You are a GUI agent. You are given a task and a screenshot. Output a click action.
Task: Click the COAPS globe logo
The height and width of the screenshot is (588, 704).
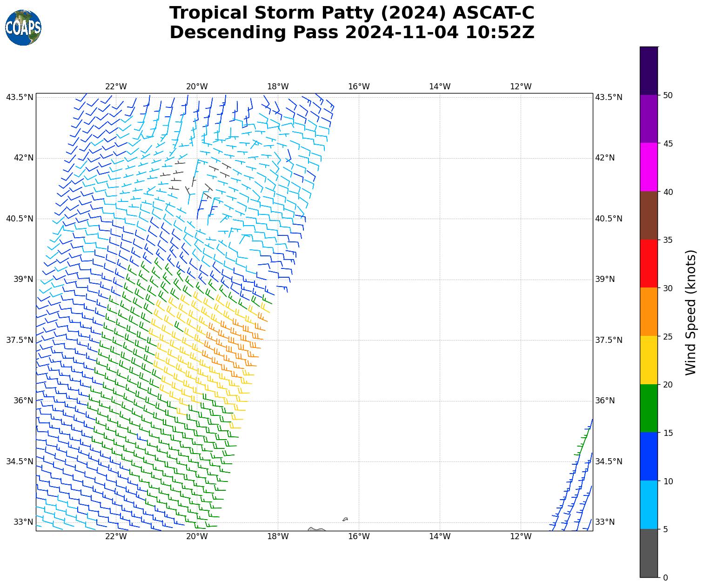pyautogui.click(x=23, y=28)
